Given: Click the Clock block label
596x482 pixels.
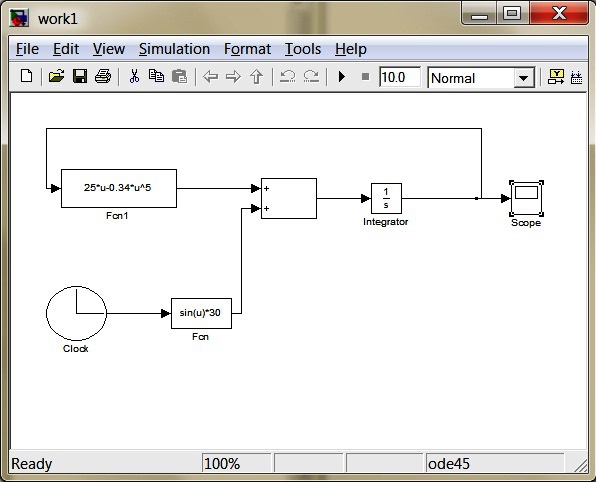Looking at the screenshot, I should [75, 349].
